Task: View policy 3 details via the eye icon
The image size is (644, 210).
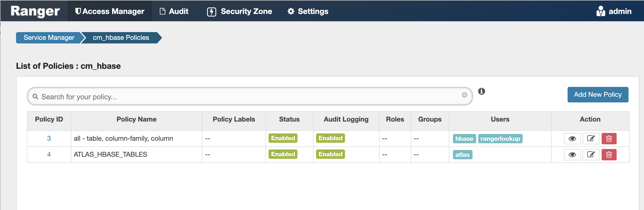Action: point(573,138)
